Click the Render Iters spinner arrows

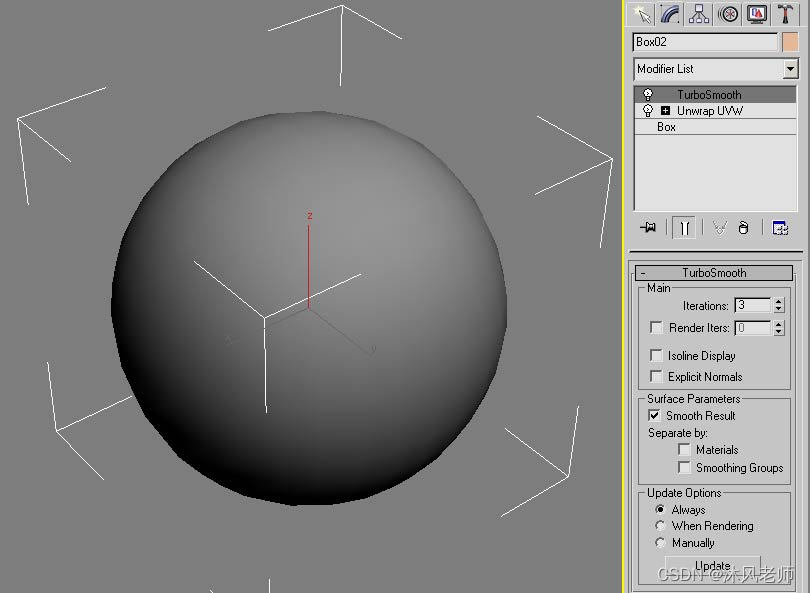(x=779, y=327)
